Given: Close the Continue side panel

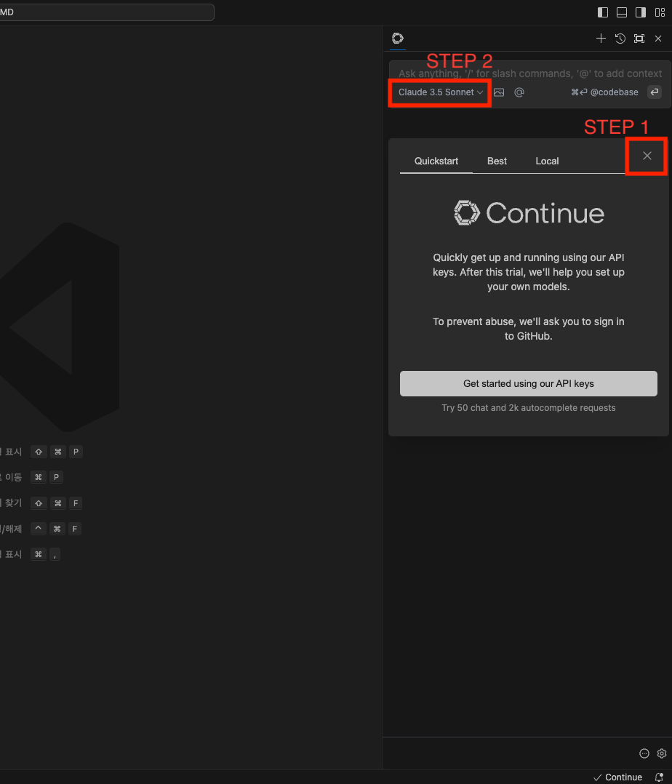Looking at the screenshot, I should (x=658, y=39).
